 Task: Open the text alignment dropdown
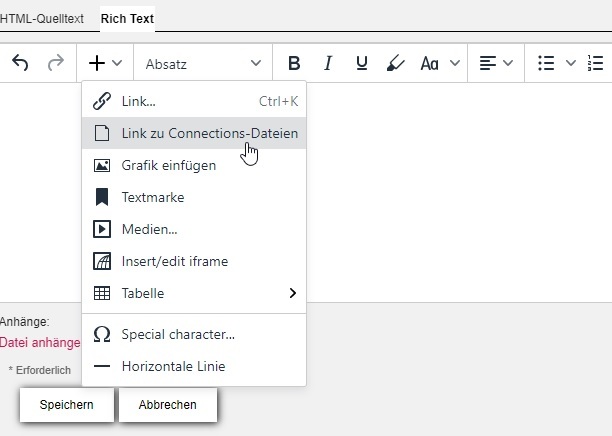click(496, 63)
